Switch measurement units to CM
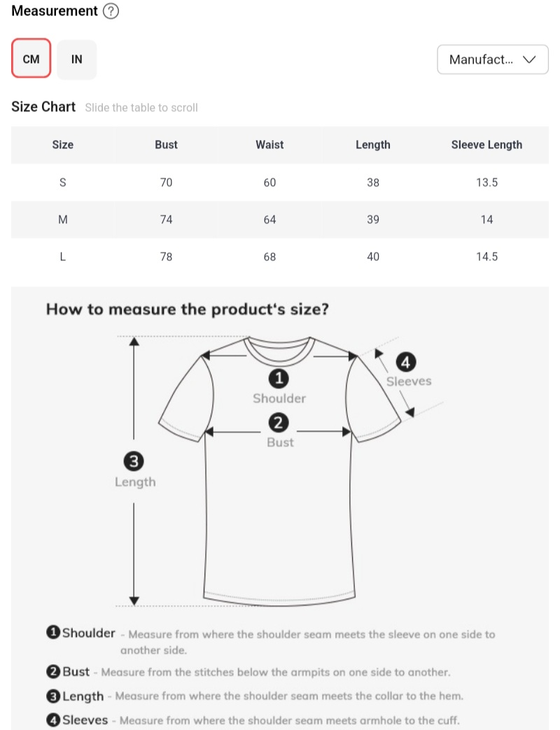This screenshot has height=730, width=560. tap(31, 59)
